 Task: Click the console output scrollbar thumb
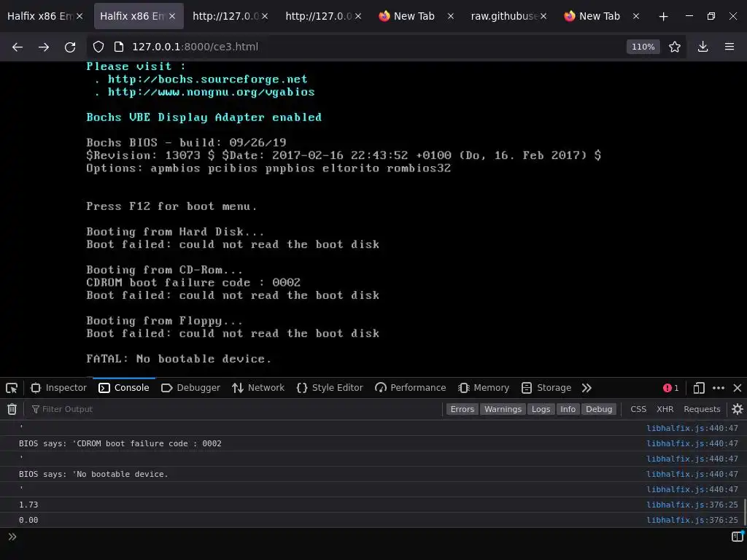[x=745, y=513]
